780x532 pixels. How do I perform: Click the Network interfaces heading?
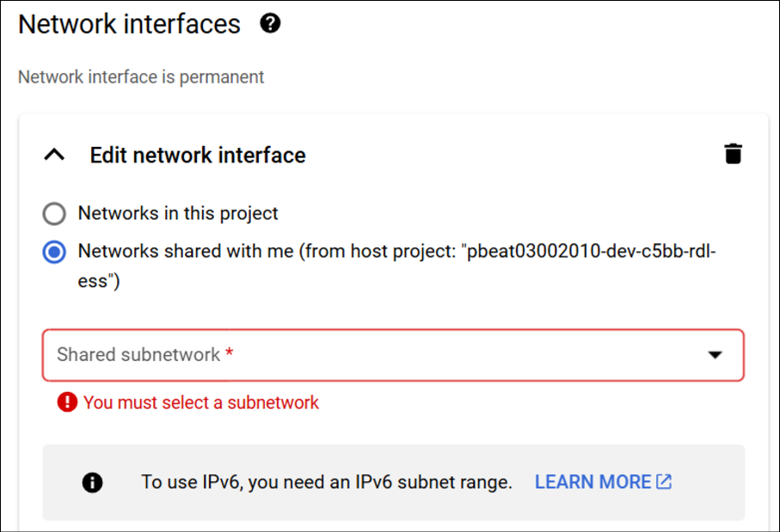click(x=130, y=24)
